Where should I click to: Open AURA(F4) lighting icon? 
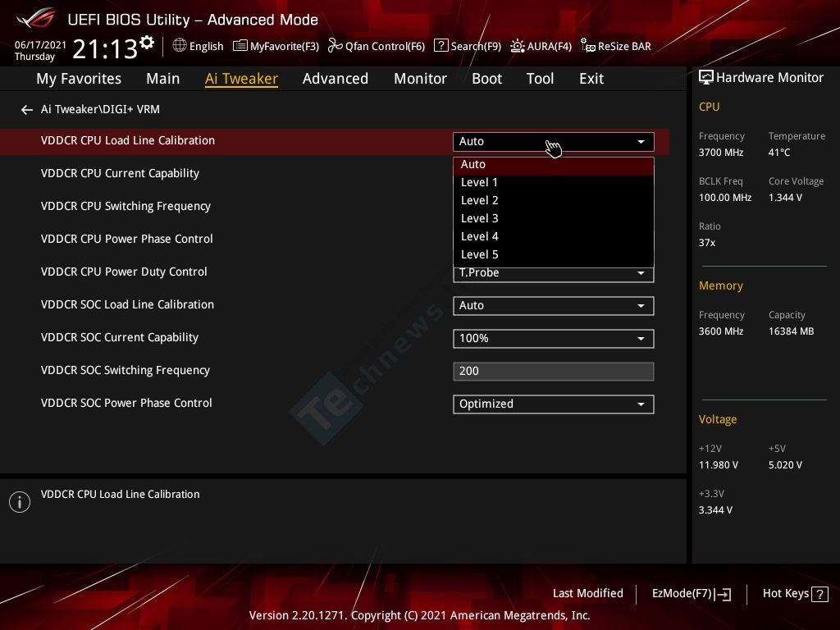(517, 46)
